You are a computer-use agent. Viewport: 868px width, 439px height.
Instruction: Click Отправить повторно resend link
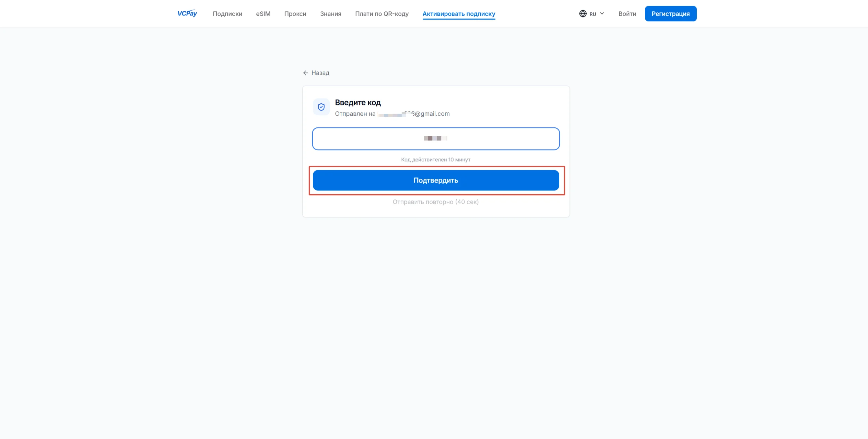[436, 202]
